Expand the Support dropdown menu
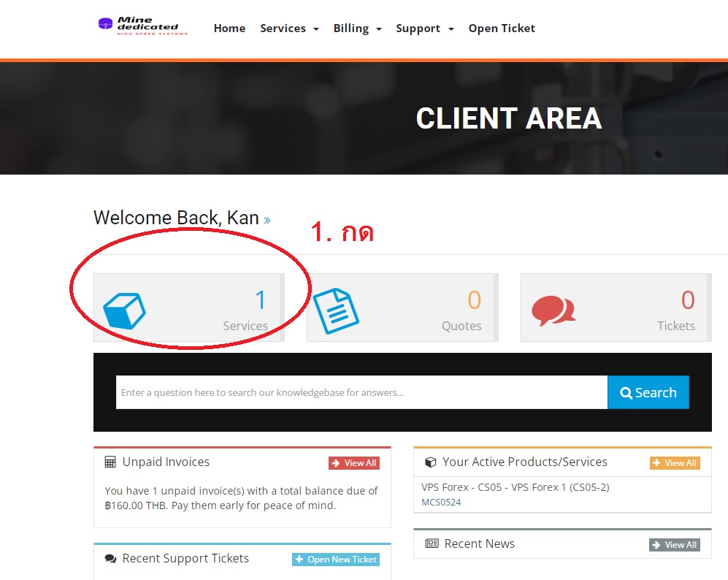 424,28
